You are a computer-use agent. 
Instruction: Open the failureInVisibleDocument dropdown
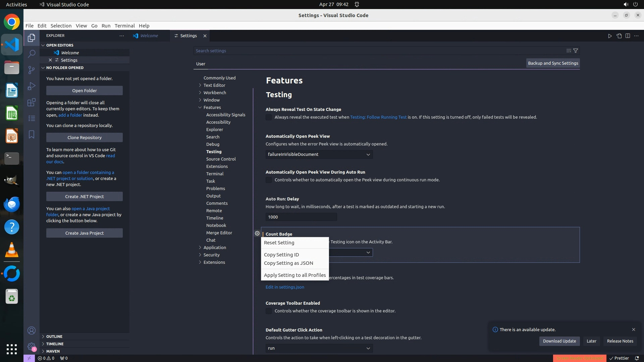(x=319, y=155)
